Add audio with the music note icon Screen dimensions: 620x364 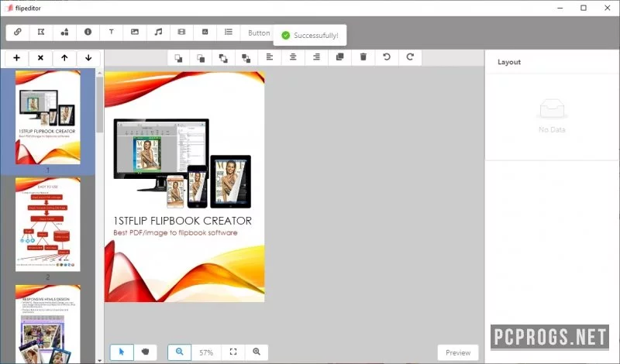point(158,33)
